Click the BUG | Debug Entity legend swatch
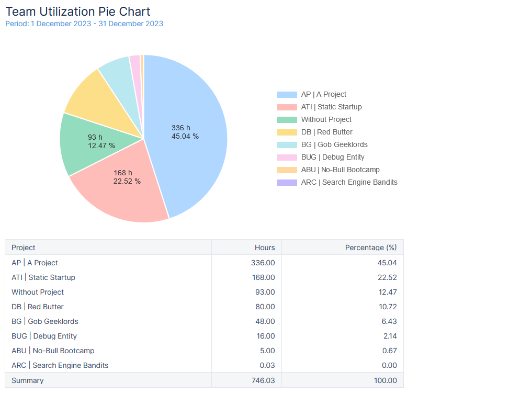Screen dimensions: 532x393 (x=287, y=157)
